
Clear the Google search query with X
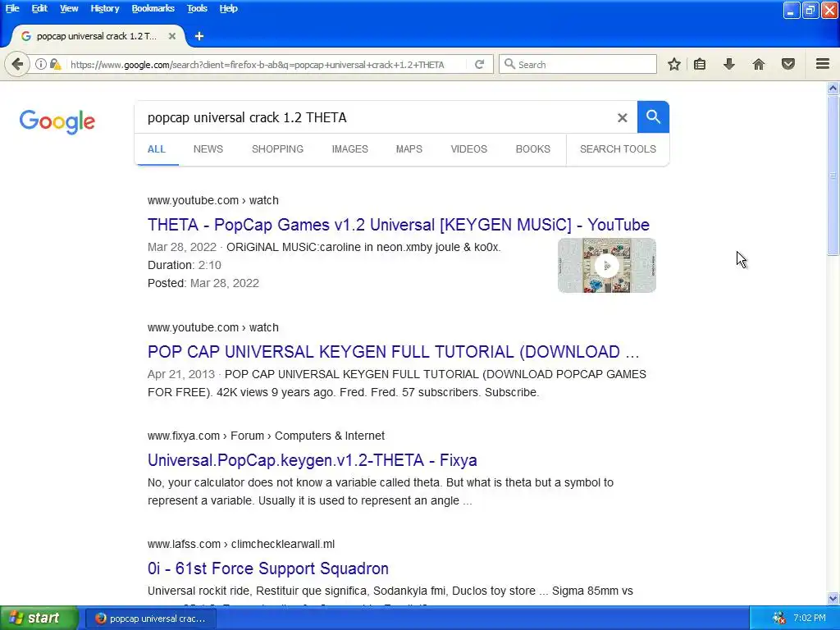click(x=622, y=117)
